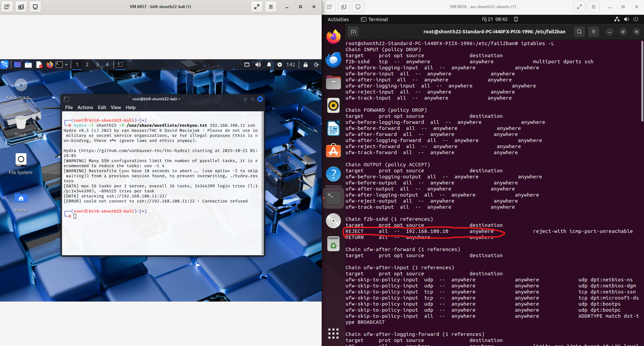Click the Kali dragon applications menu icon

click(5, 65)
